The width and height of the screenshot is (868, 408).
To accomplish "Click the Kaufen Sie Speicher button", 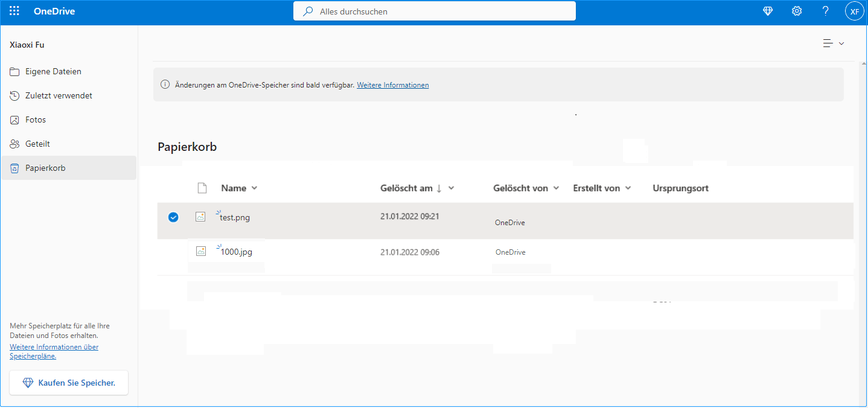I will coord(69,383).
